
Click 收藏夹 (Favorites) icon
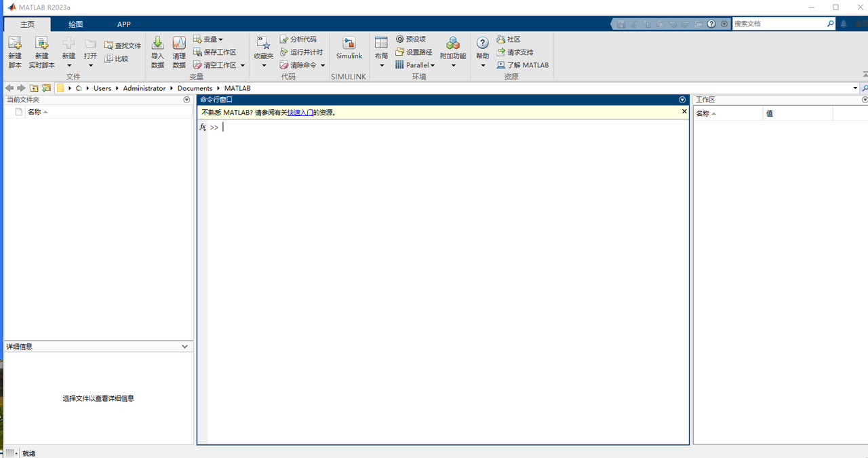tap(264, 43)
